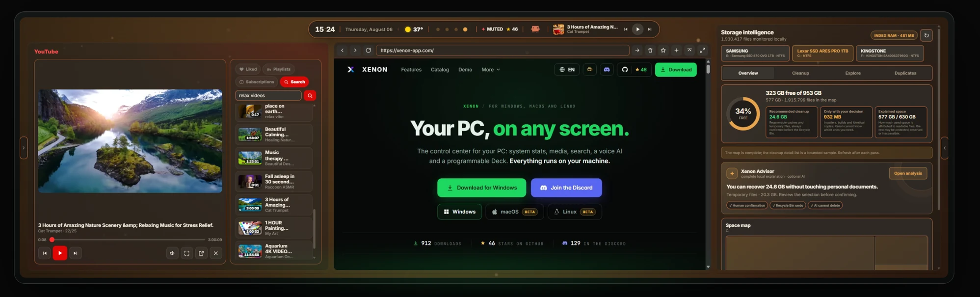Expand the More dropdown menu
This screenshot has height=297, width=980.
tap(491, 70)
